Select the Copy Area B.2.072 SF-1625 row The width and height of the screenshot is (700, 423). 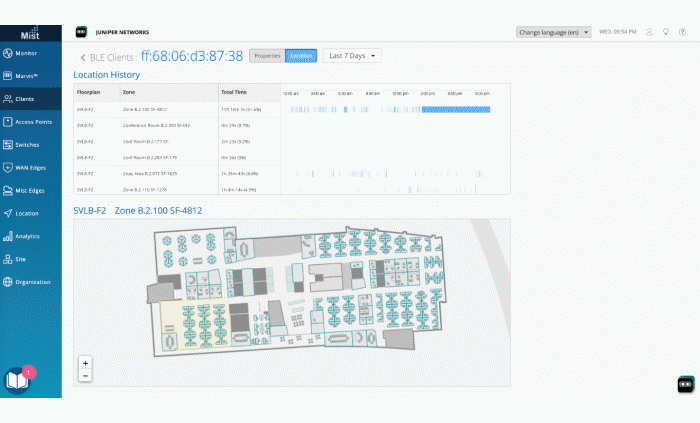coord(292,174)
